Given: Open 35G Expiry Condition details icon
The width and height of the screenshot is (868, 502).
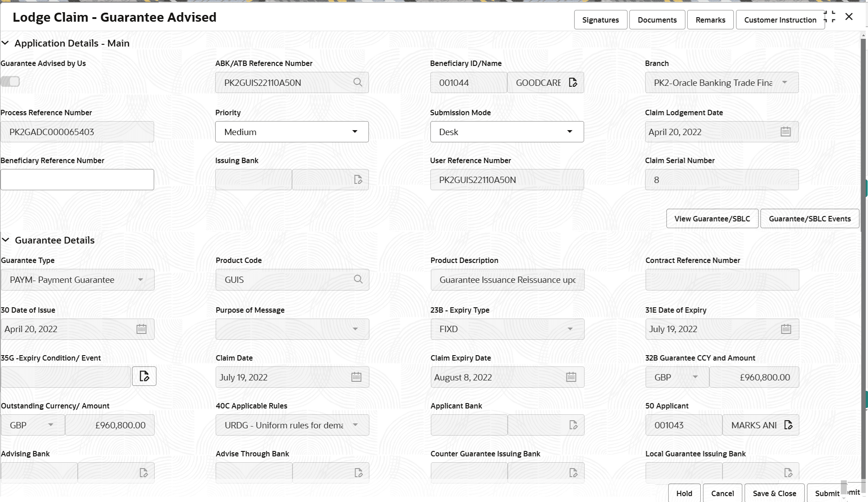Looking at the screenshot, I should [x=144, y=376].
